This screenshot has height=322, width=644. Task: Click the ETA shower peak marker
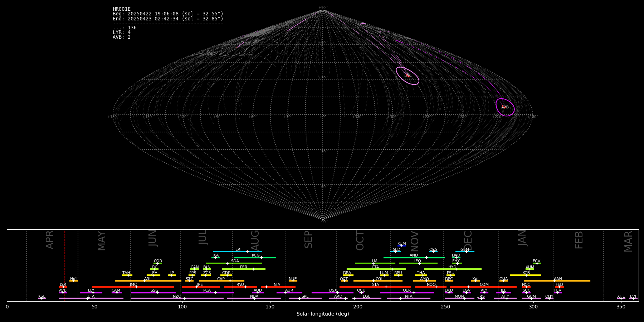[88, 298]
